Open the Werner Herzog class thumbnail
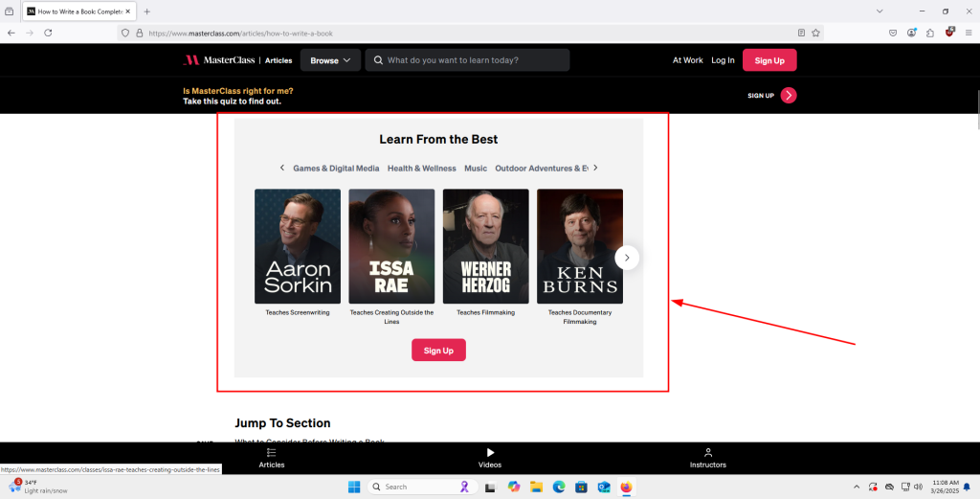This screenshot has height=499, width=980. (x=485, y=246)
